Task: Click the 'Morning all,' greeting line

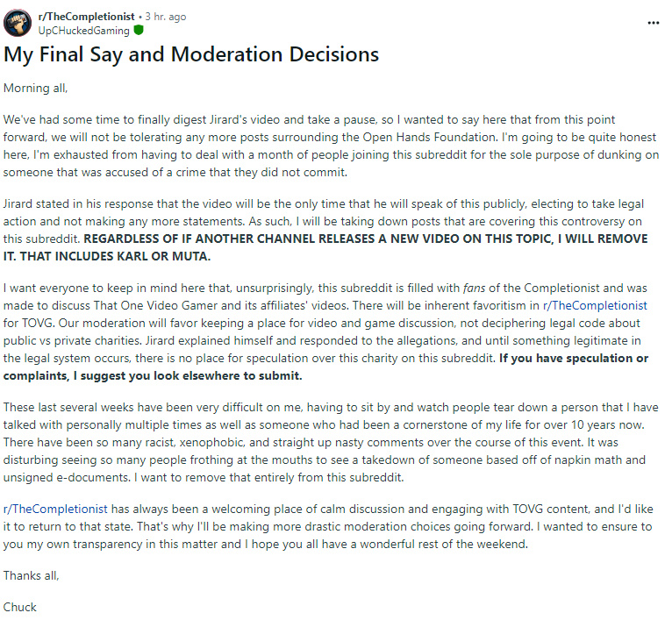Action: 36,89
